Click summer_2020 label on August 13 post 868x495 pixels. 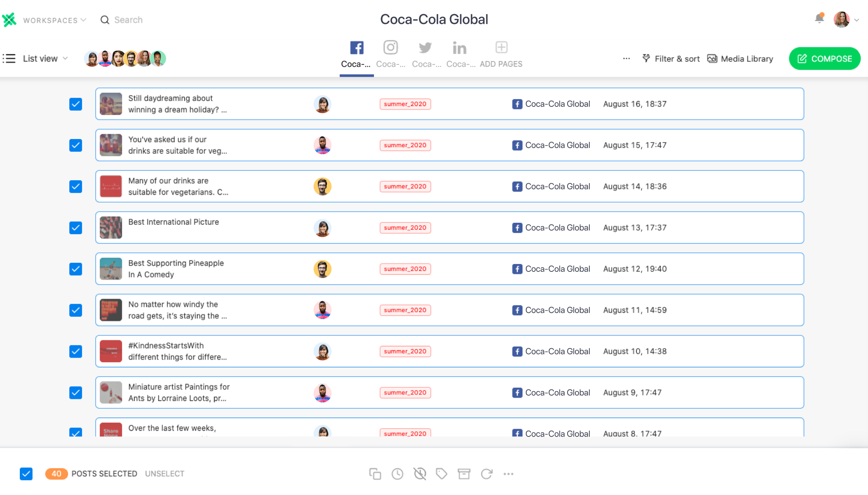tap(405, 228)
